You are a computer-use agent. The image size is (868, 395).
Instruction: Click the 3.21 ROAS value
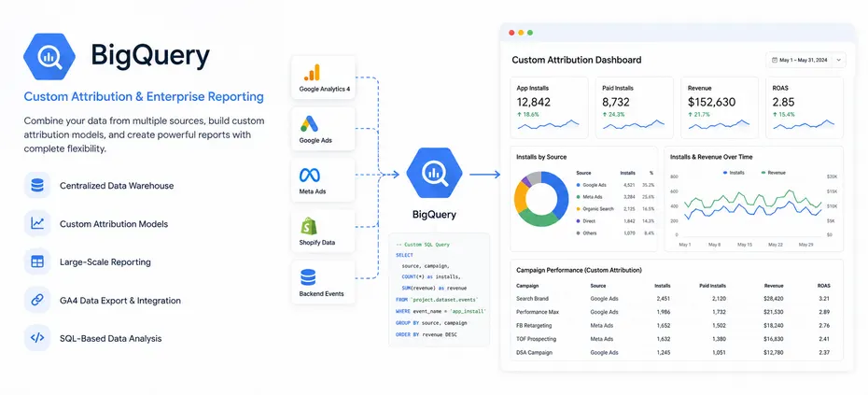click(824, 299)
